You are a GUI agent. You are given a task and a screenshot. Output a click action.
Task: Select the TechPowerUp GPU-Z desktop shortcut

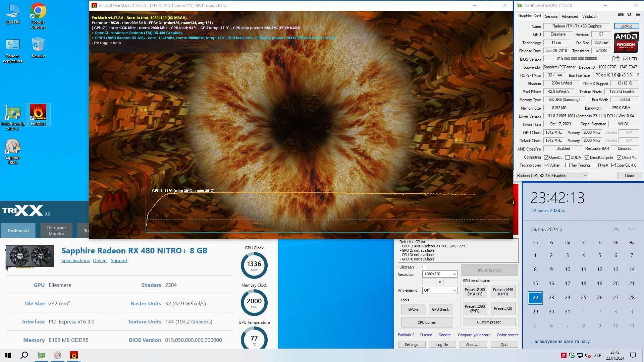13,118
